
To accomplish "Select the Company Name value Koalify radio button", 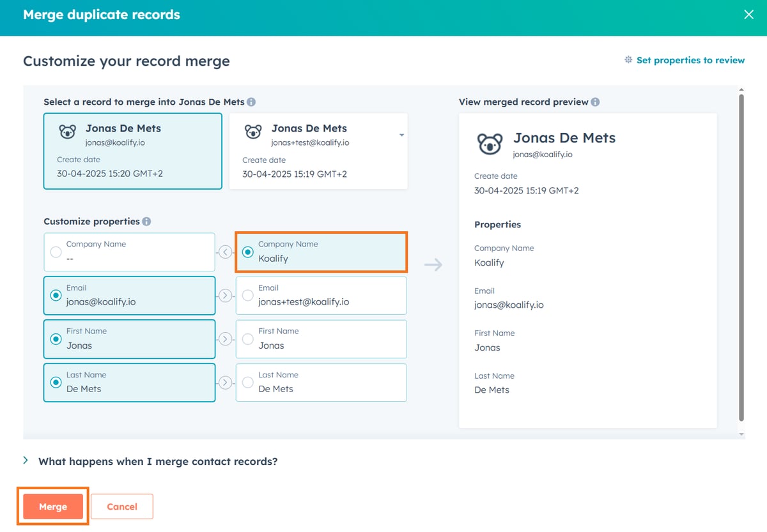I will coord(248,252).
